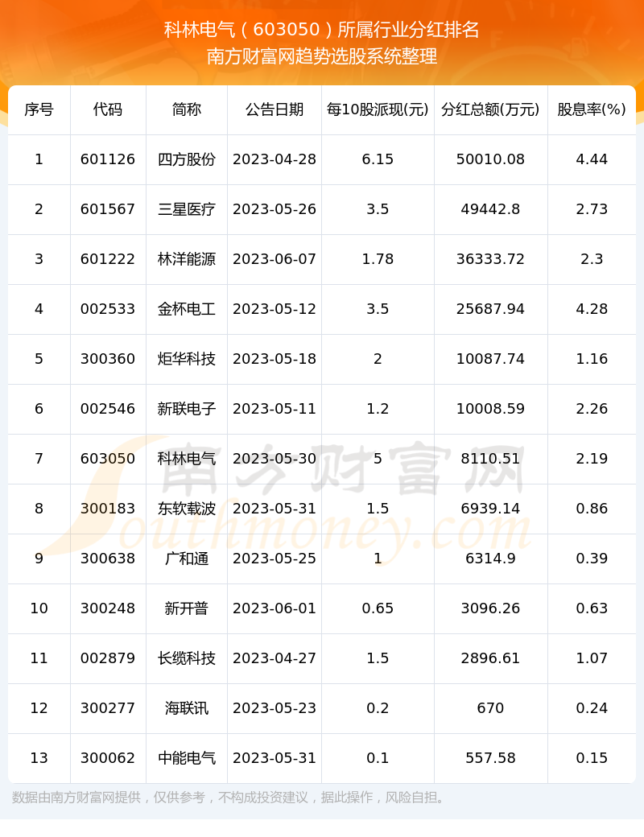The height and width of the screenshot is (837, 644).
Task: Select stock code 002533
Action: 108,309
